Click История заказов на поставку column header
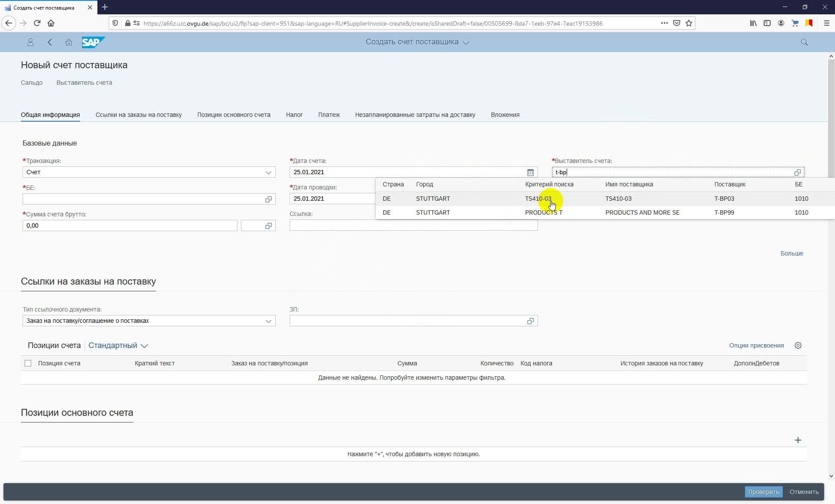835x504 pixels. point(661,363)
